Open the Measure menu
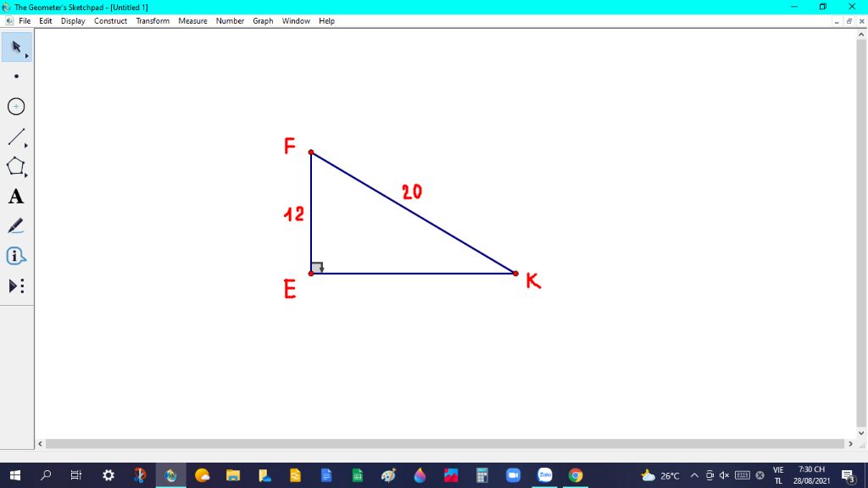868x488 pixels. pos(192,21)
